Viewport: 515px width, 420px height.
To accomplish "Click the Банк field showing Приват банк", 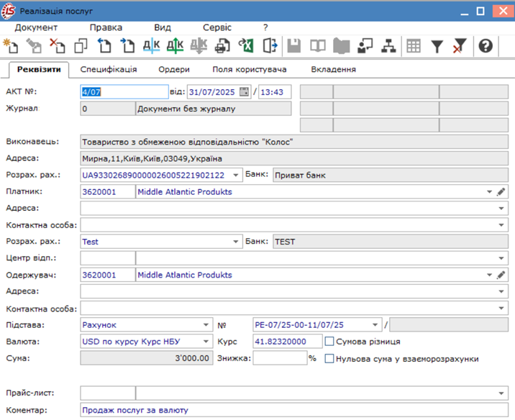I will pos(391,175).
